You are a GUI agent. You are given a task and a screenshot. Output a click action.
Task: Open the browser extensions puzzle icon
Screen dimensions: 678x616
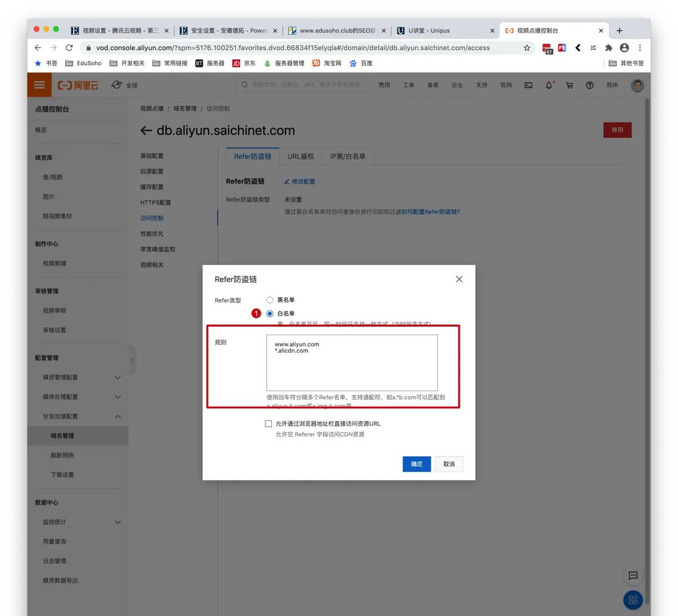pyautogui.click(x=609, y=48)
